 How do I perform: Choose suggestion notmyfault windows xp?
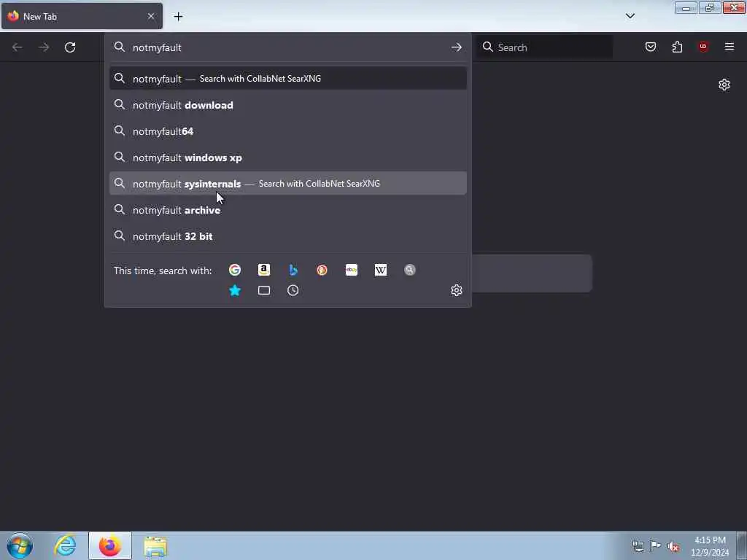coord(287,157)
